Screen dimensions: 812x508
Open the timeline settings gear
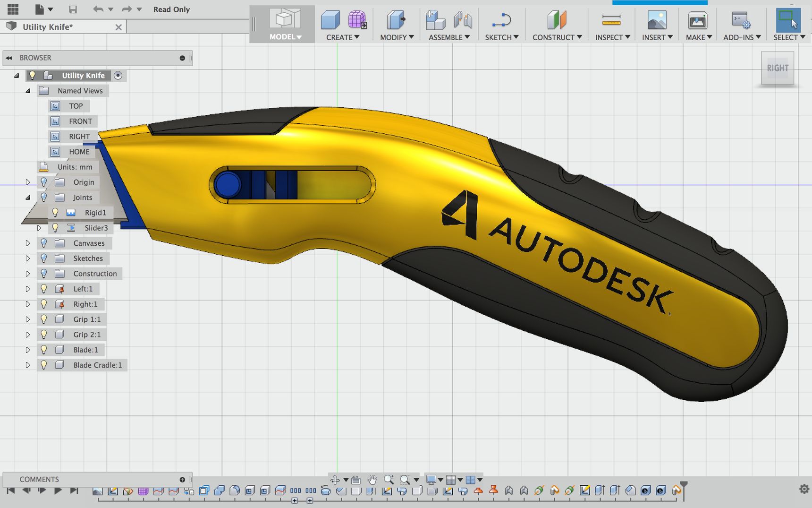tap(804, 489)
